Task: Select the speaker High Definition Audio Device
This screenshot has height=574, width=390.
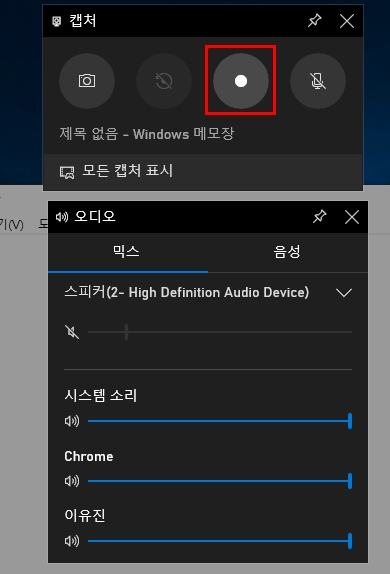Action: 187,292
